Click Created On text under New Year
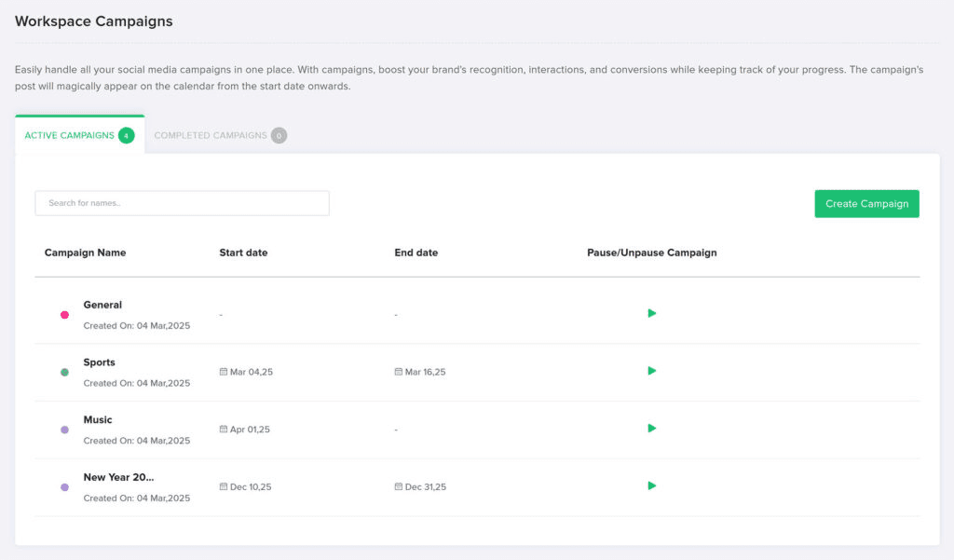The width and height of the screenshot is (954, 560). point(137,498)
